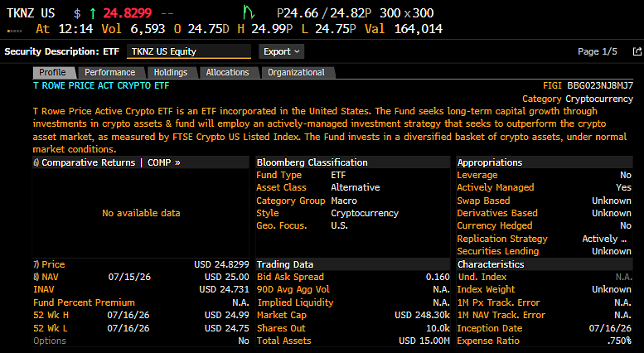Screen dimensions: 644x353
Task: Click the Fund Type ETF value
Action: click(338, 175)
